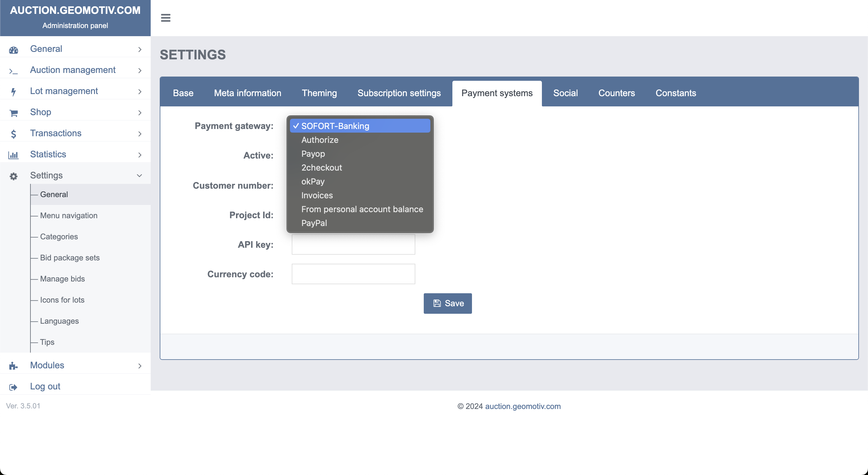
Task: Click the Lot management lightning icon
Action: [x=14, y=92]
